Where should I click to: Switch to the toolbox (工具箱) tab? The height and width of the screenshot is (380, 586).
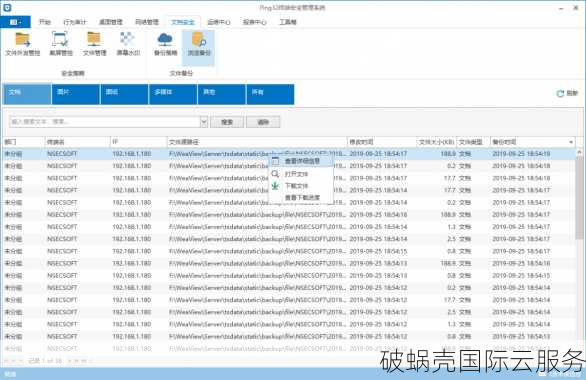pyautogui.click(x=288, y=22)
